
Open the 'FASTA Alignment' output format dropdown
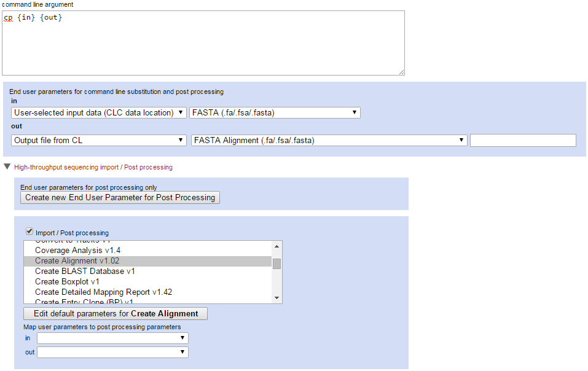(x=462, y=140)
